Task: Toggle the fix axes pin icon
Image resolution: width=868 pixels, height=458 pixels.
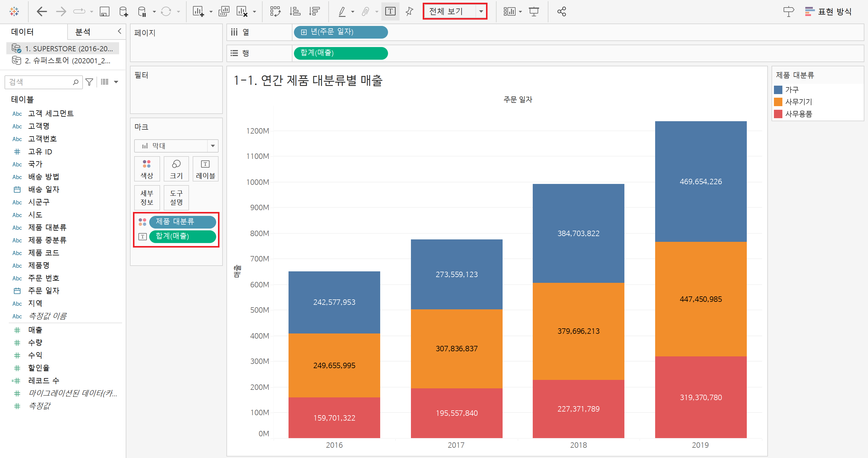Action: pos(409,12)
